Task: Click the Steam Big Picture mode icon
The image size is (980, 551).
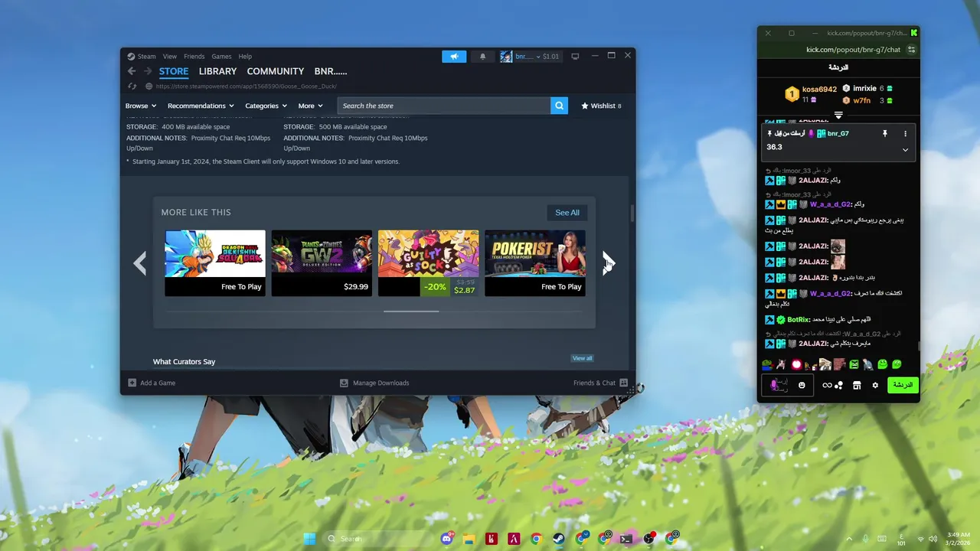Action: [575, 56]
